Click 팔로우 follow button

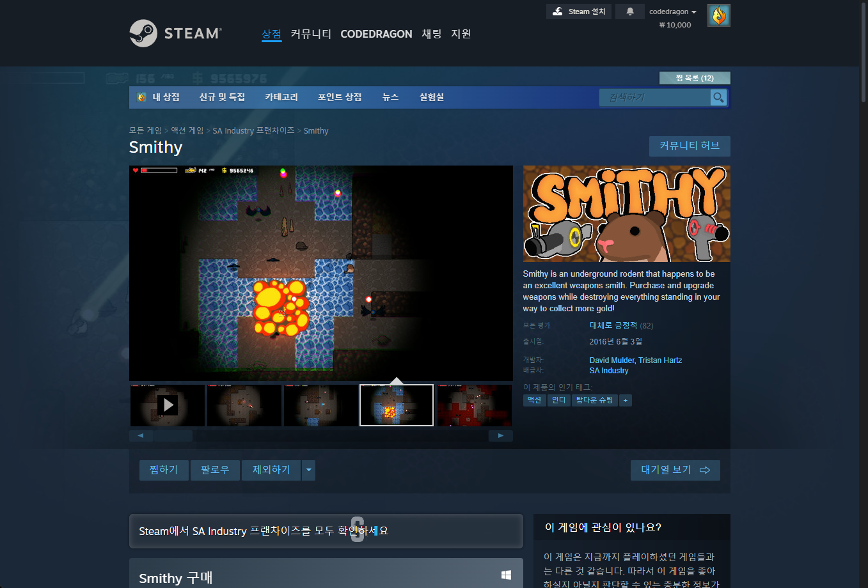[x=215, y=470]
